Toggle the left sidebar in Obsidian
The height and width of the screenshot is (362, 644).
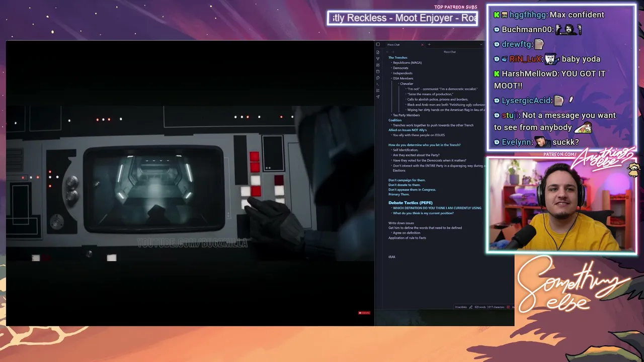click(378, 45)
